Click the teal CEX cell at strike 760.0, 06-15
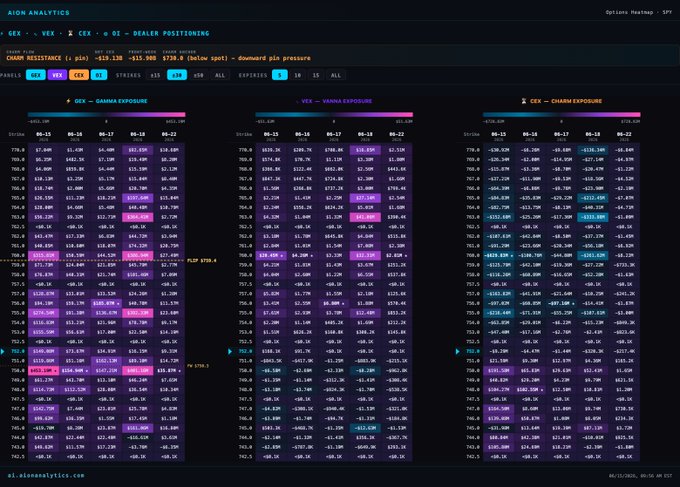The image size is (680, 487). coord(498,255)
